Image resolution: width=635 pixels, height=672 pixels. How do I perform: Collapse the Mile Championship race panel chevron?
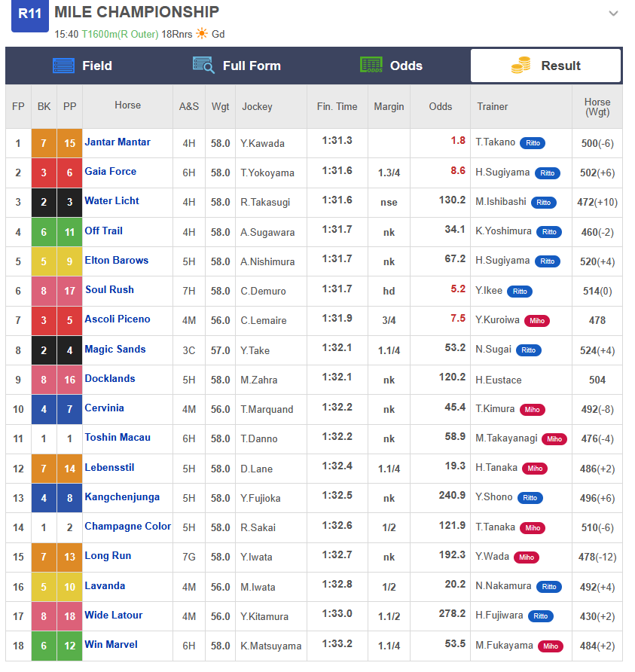(x=613, y=14)
